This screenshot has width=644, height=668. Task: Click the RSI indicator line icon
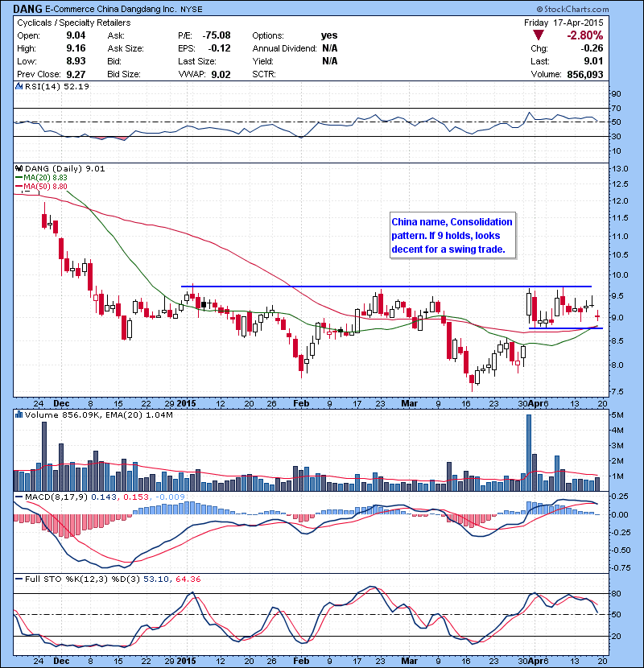pos(19,86)
